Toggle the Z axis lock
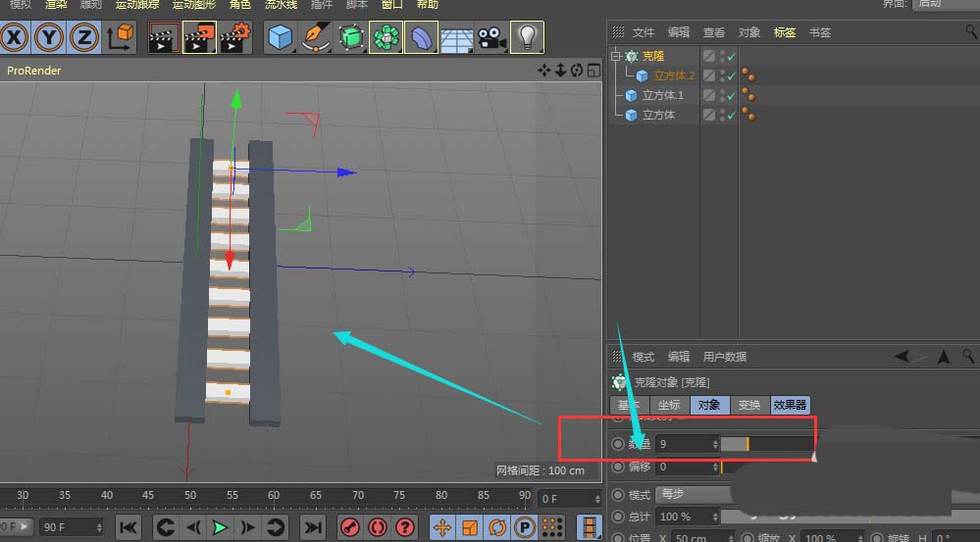This screenshot has width=980, height=542. (85, 38)
